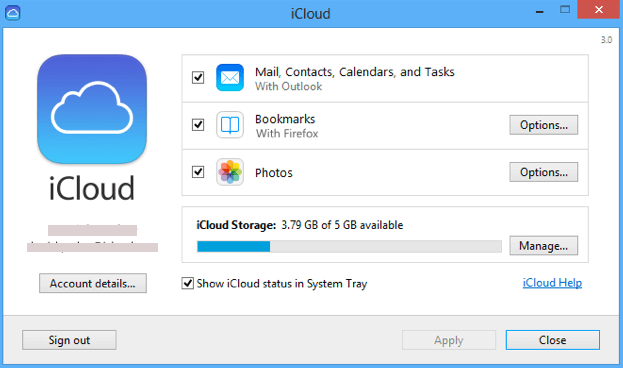The image size is (623, 368).
Task: Click the '3.79 GB of 5 GB available' text
Action: point(342,225)
